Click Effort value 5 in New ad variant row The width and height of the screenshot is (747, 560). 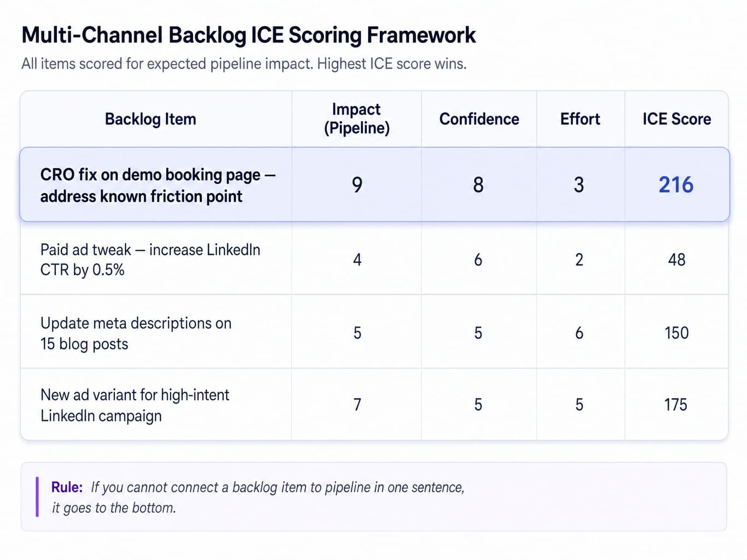pos(580,405)
